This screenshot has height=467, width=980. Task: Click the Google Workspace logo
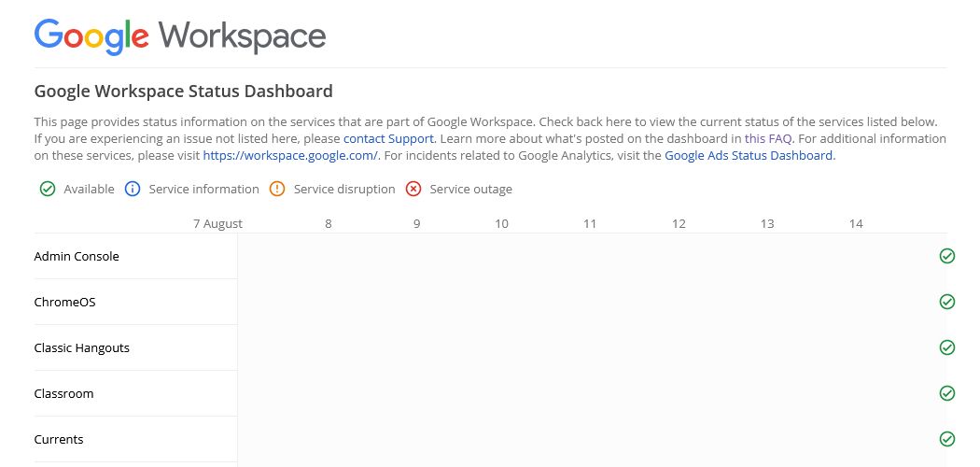coord(180,36)
